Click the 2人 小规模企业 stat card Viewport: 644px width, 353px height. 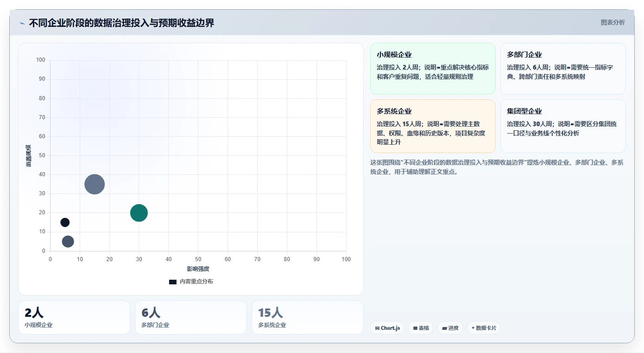click(74, 317)
